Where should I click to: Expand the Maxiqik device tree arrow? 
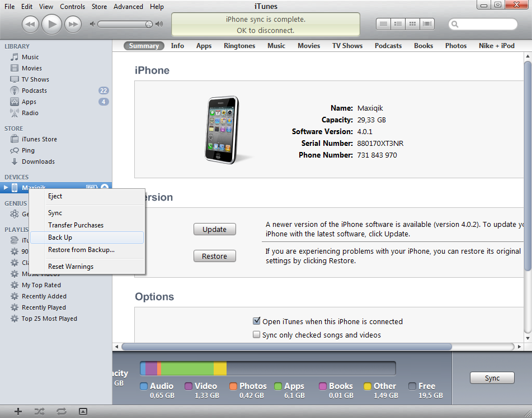(6, 187)
